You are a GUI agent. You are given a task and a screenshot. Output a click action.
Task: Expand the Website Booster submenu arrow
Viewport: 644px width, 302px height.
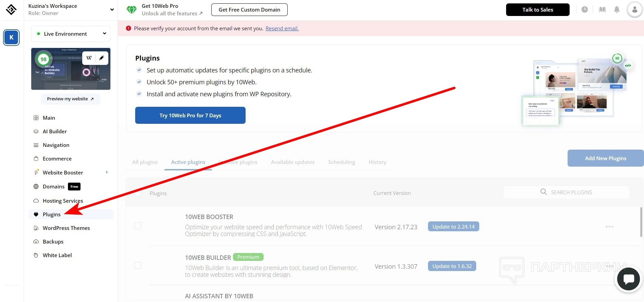coord(107,172)
